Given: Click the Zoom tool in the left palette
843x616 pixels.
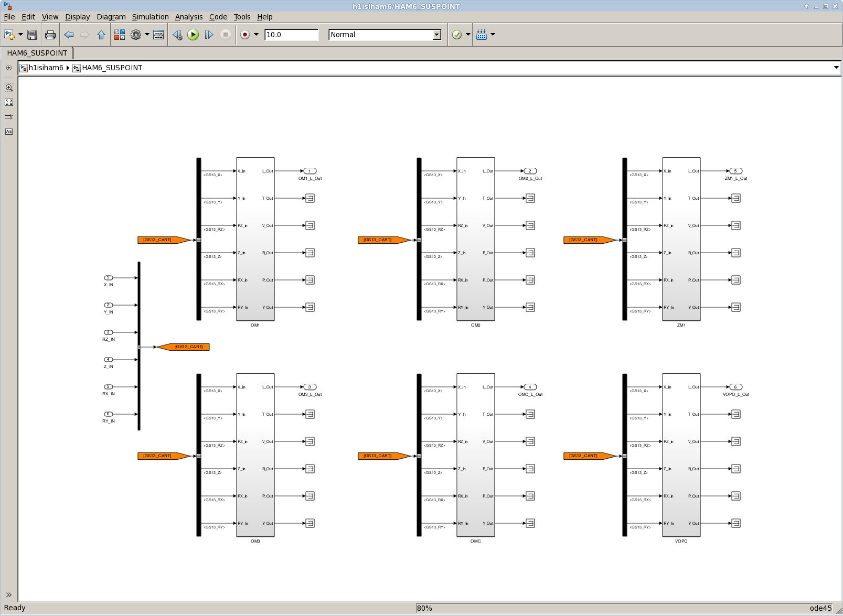Looking at the screenshot, I should 9,88.
